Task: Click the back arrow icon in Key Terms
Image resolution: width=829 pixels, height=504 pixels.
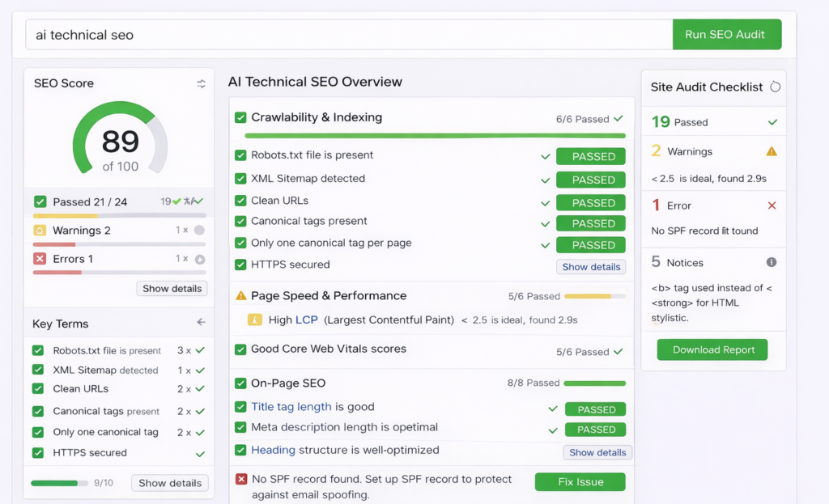Action: point(201,323)
